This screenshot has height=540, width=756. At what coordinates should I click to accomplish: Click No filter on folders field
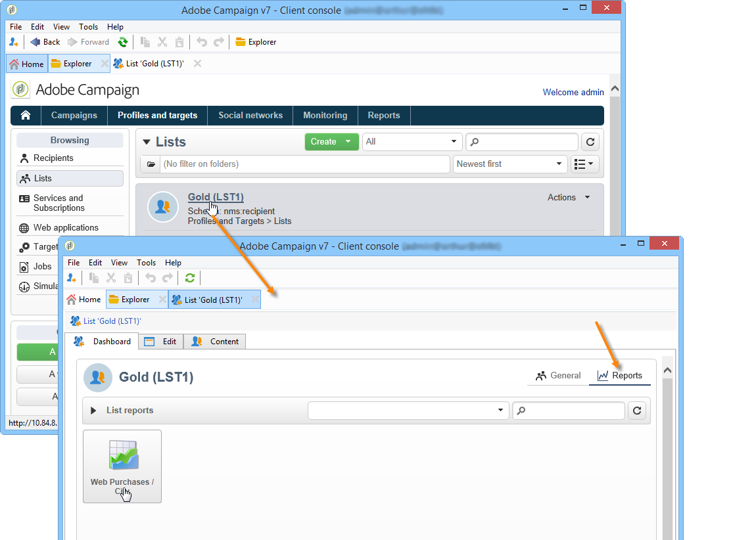click(x=305, y=164)
